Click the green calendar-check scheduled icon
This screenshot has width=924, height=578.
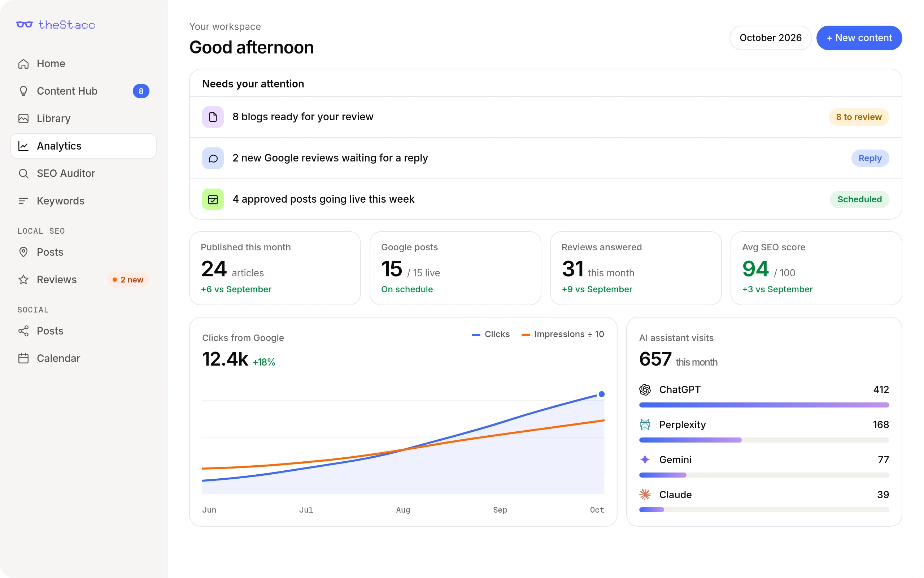(x=213, y=199)
